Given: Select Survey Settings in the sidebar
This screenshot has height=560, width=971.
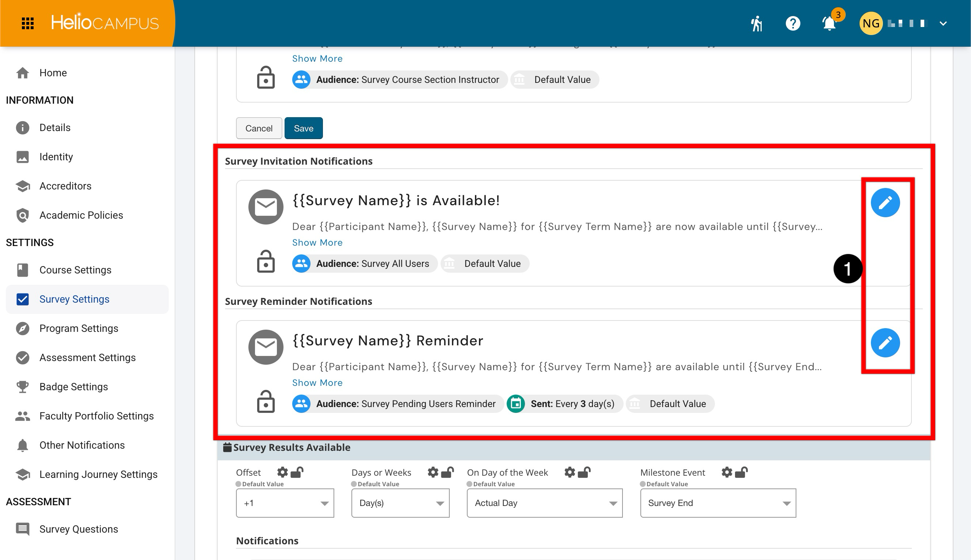Looking at the screenshot, I should (x=87, y=299).
